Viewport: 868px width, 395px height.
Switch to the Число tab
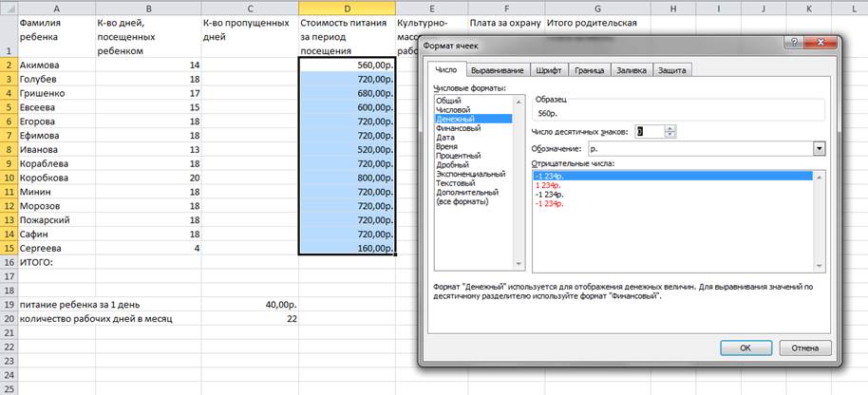446,69
